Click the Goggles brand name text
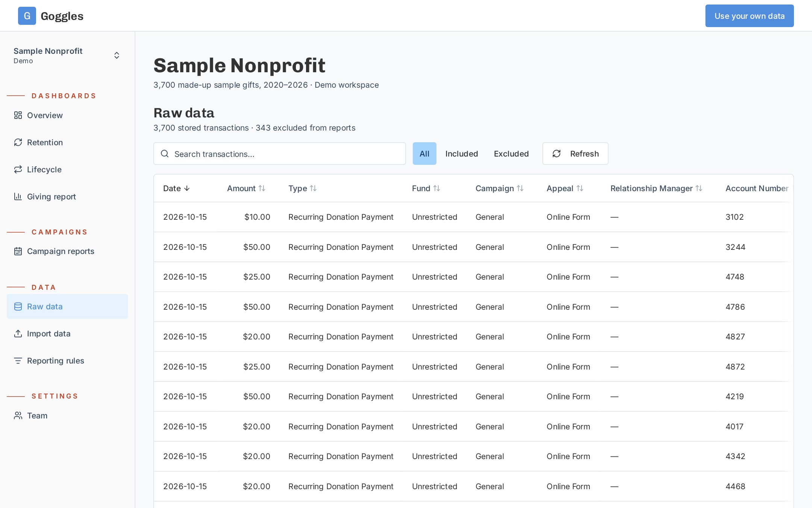 (62, 16)
